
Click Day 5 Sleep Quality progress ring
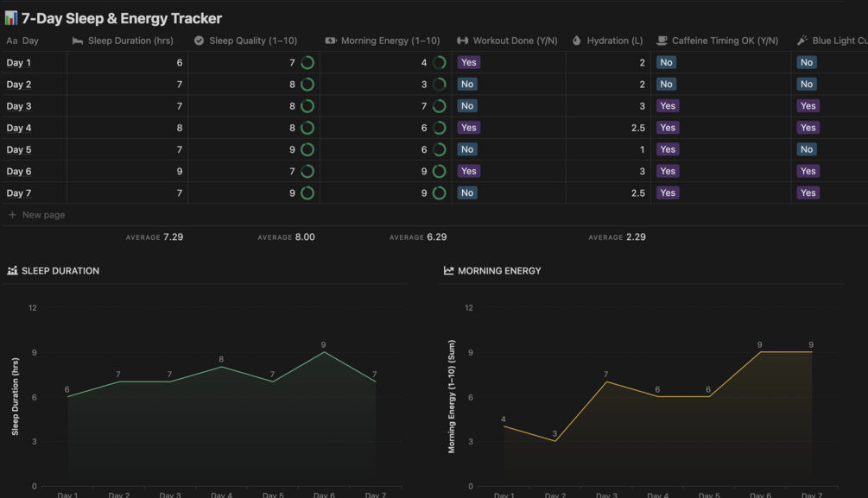[x=307, y=149]
